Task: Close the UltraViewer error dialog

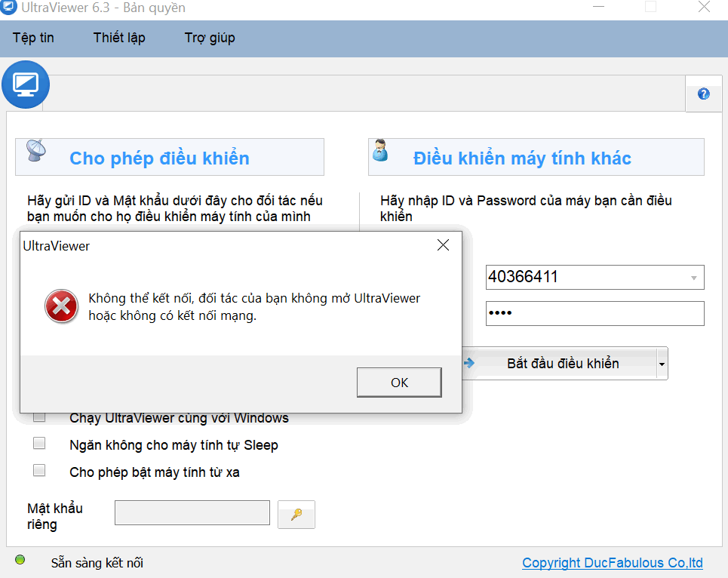Action: coord(443,245)
